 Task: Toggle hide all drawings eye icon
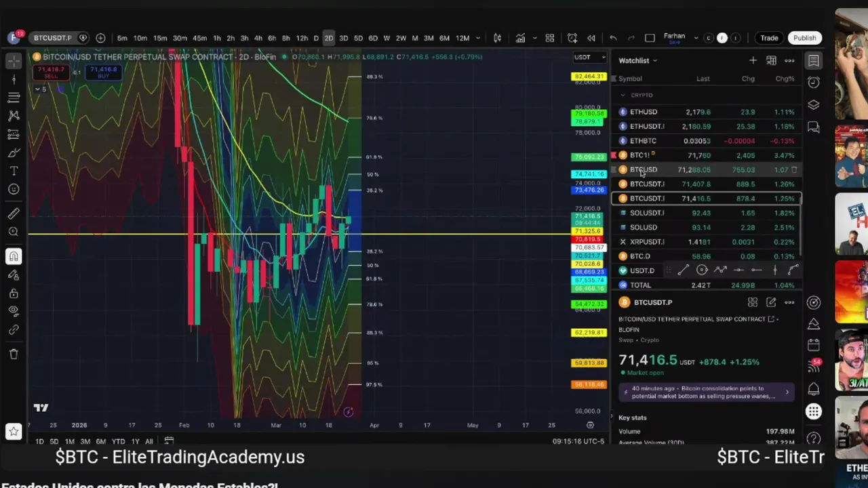coord(14,311)
